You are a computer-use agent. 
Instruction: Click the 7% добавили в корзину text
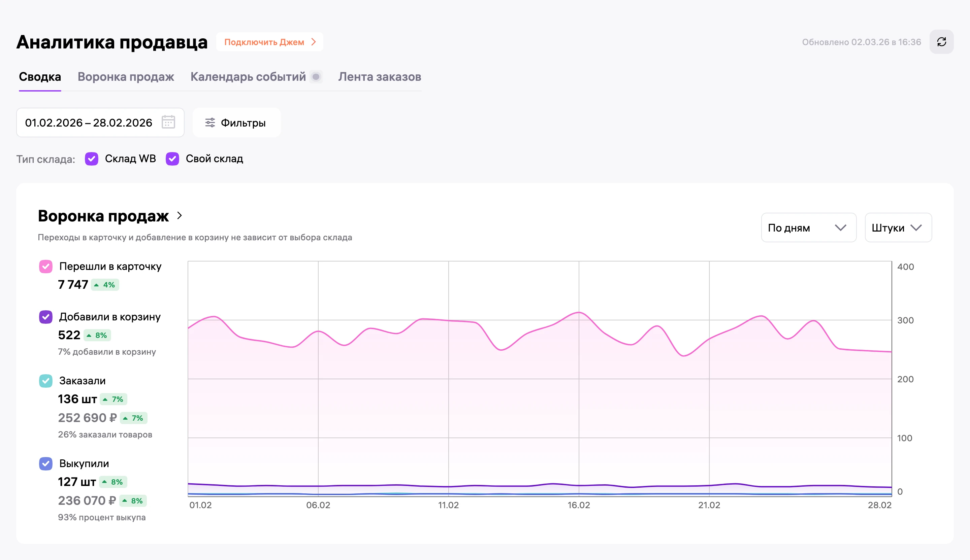click(107, 352)
